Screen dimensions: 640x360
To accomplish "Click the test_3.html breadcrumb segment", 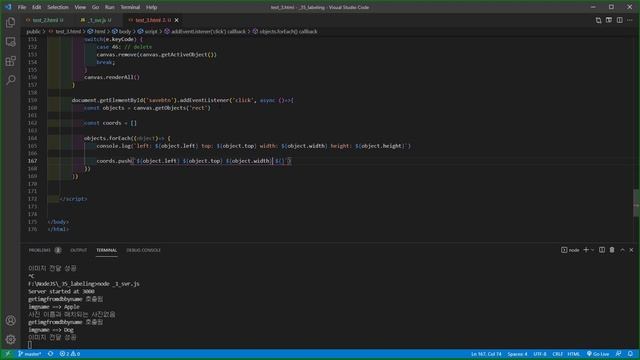I will click(x=68, y=31).
